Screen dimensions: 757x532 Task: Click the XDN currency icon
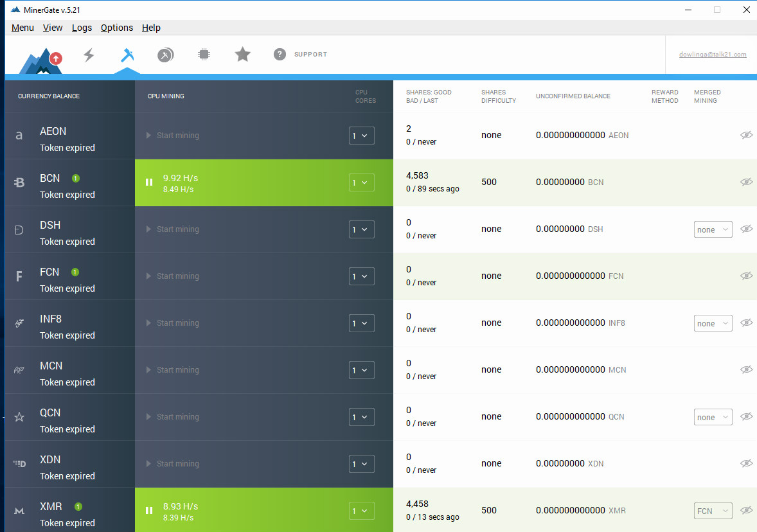(19, 464)
